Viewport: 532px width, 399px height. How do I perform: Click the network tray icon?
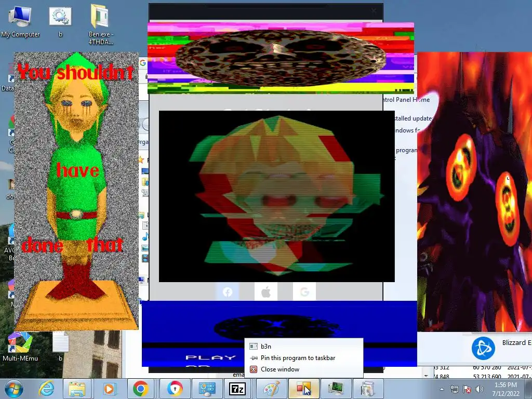454,390
